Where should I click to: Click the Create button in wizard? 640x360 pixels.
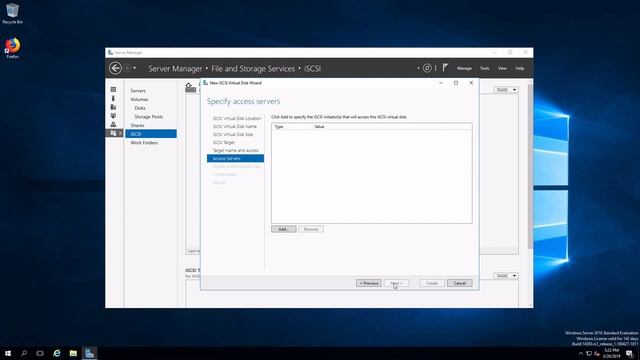coord(432,283)
